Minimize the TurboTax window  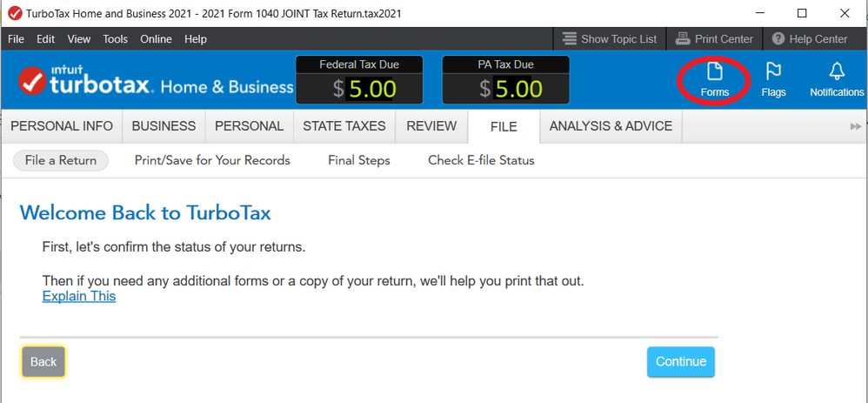tap(758, 13)
